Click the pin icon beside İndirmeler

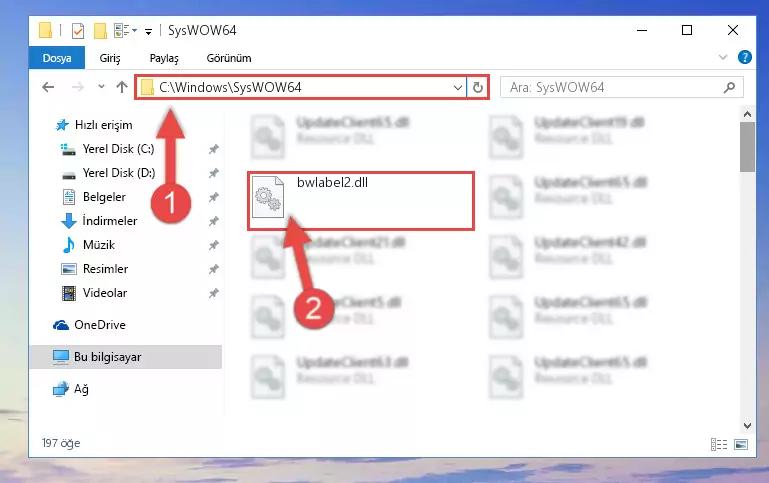point(213,221)
